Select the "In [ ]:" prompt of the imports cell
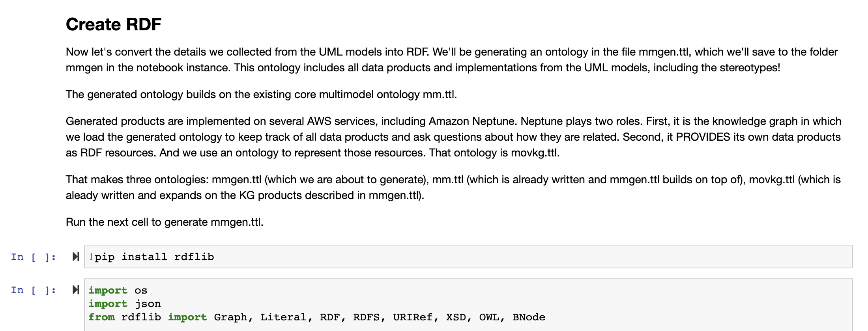 [x=33, y=290]
